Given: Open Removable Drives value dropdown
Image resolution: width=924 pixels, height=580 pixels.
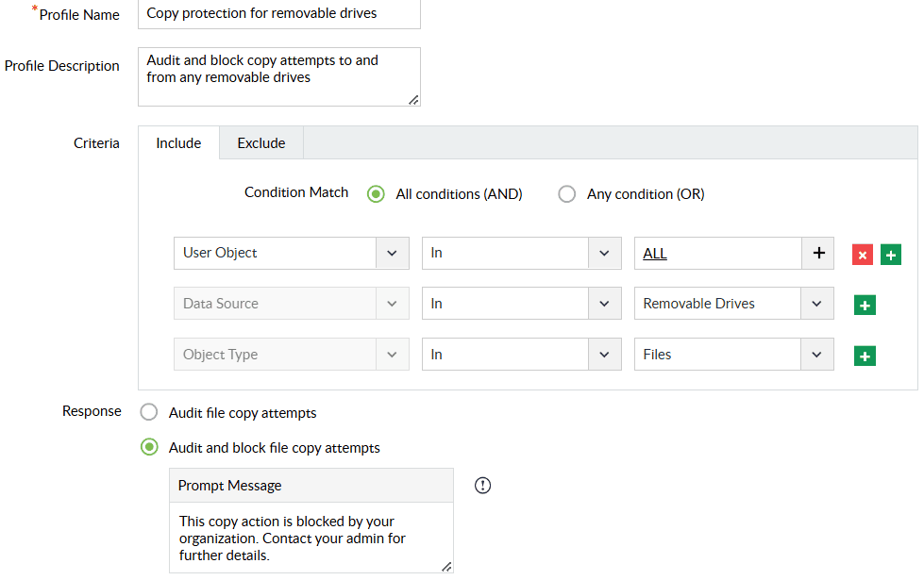Looking at the screenshot, I should coord(816,304).
